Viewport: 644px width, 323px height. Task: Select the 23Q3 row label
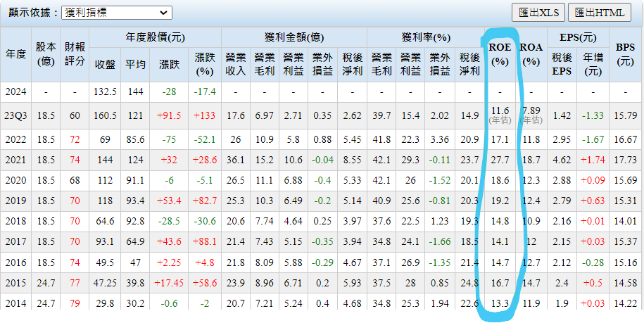click(15, 115)
